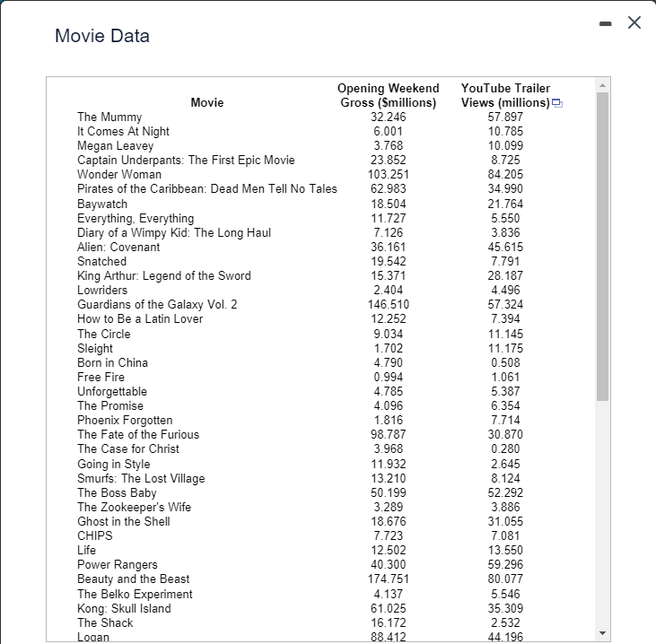Click King Arthur: Legend of the Sword
The height and width of the screenshot is (644, 656).
164,276
